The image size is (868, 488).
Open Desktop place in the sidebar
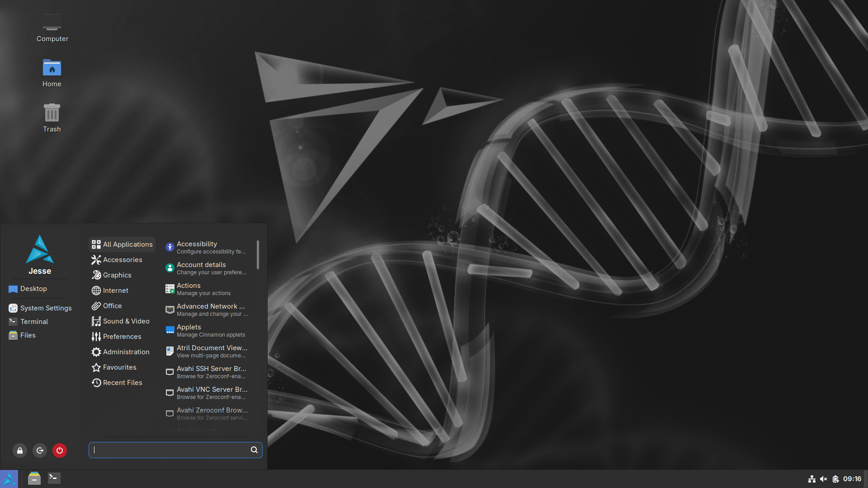40,289
